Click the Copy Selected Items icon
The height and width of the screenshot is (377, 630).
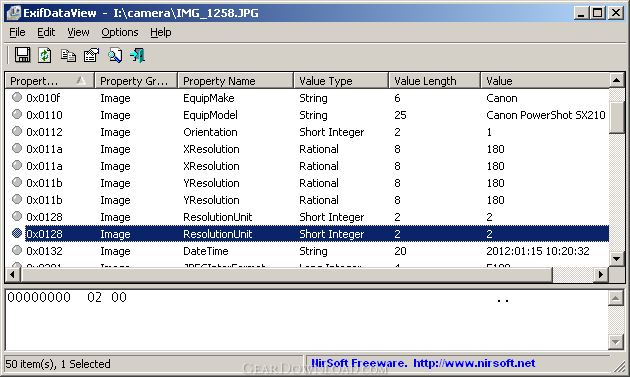coord(68,55)
